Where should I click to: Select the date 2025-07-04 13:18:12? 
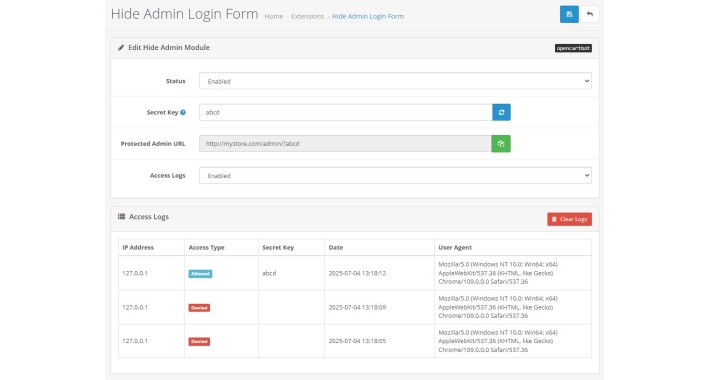click(x=357, y=273)
